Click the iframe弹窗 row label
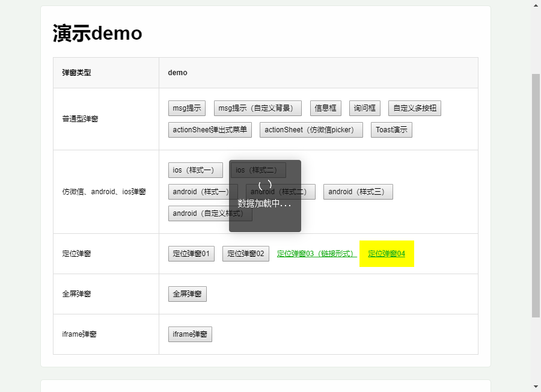This screenshot has height=392, width=541. 79,334
